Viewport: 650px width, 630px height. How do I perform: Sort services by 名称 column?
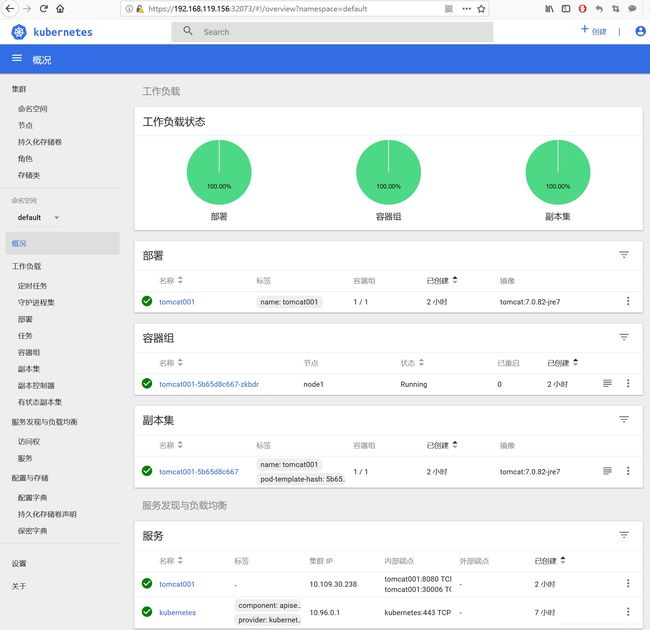tap(171, 561)
